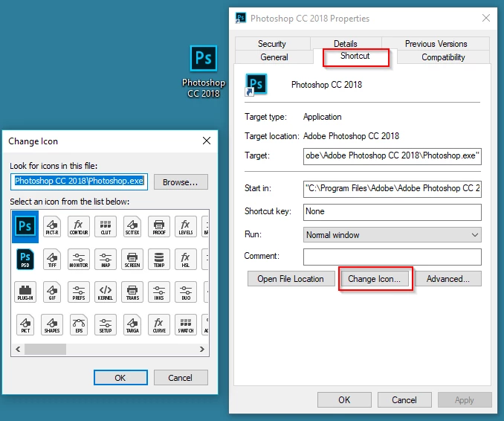Click the empty Comment field
Image resolution: width=504 pixels, height=421 pixels.
tap(392, 257)
